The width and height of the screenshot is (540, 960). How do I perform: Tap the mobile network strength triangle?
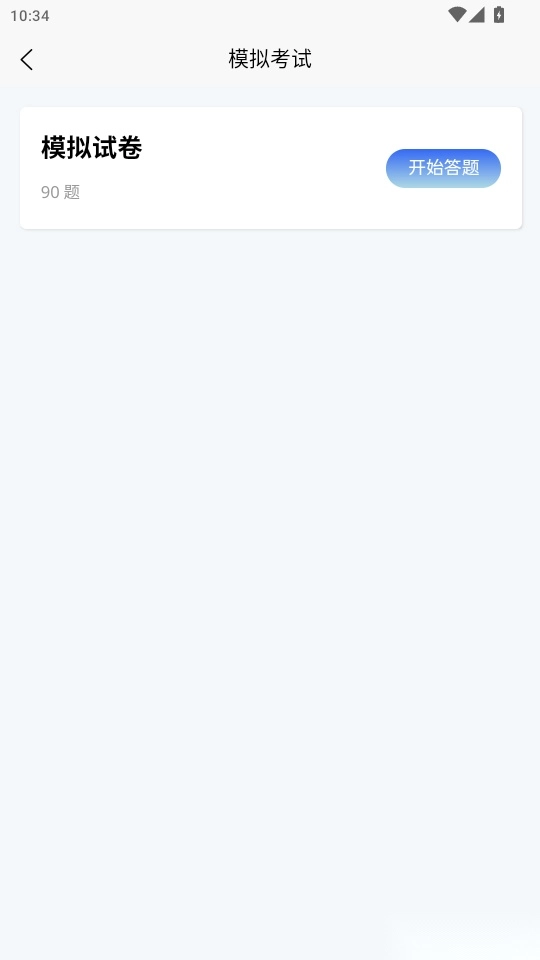(477, 15)
